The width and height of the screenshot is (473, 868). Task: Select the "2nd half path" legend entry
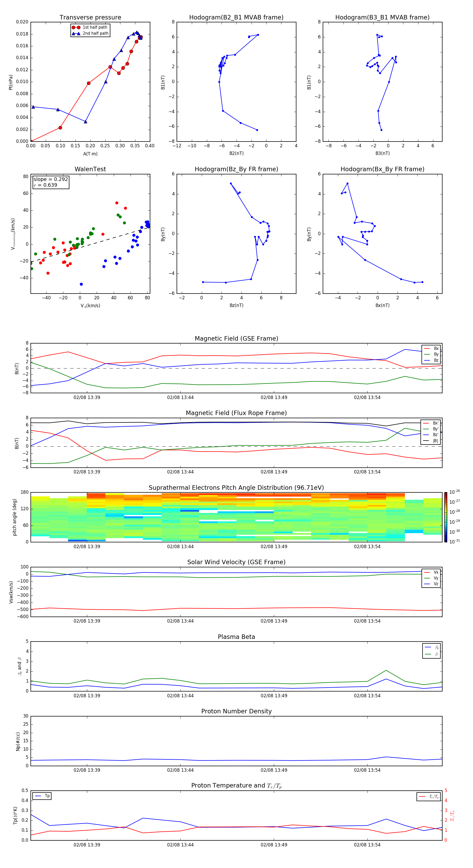tap(90, 33)
